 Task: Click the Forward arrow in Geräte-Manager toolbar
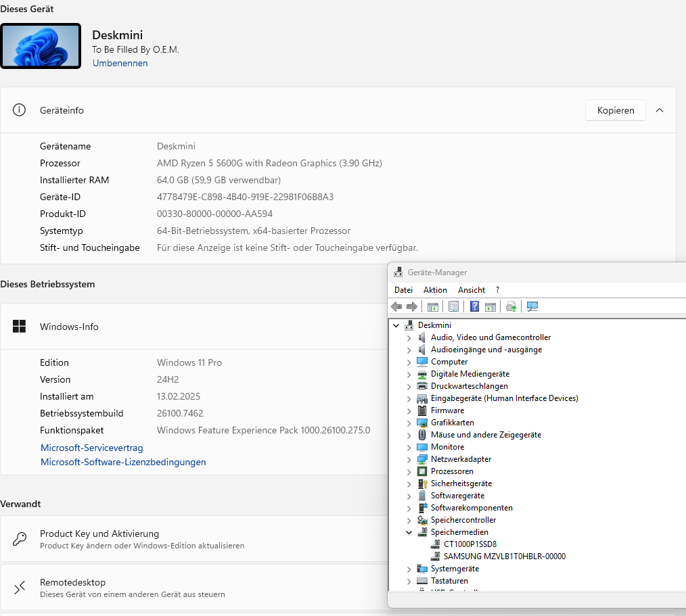tap(412, 307)
